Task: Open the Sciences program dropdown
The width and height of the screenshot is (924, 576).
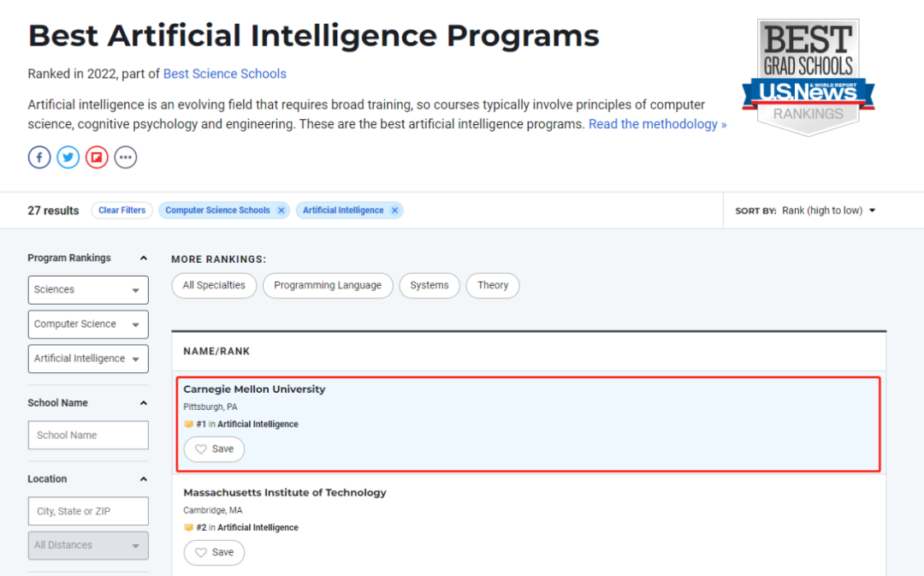Action: pyautogui.click(x=88, y=290)
